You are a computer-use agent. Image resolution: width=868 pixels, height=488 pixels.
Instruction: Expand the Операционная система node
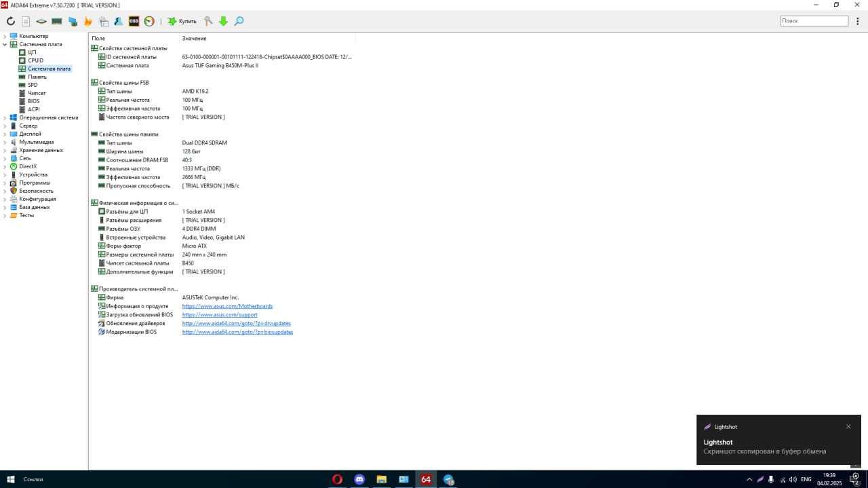pos(5,117)
